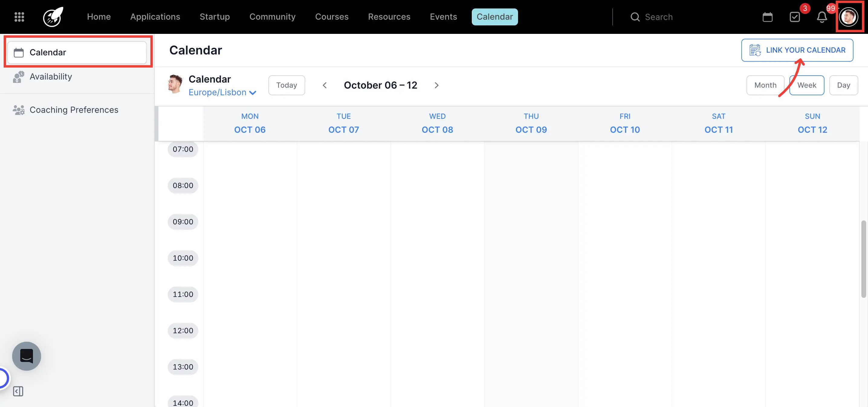
Task: Open Coaching Preferences in sidebar
Action: coord(74,109)
